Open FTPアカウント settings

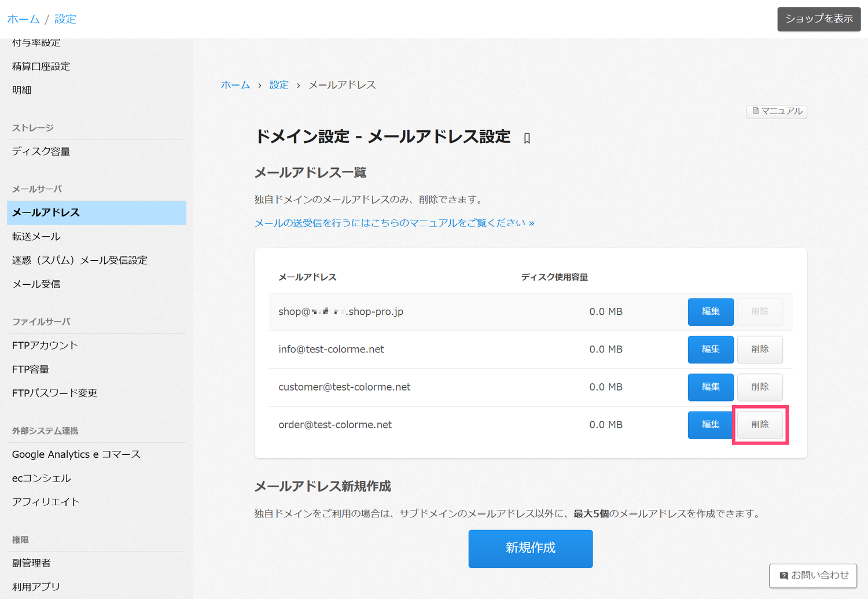(45, 346)
